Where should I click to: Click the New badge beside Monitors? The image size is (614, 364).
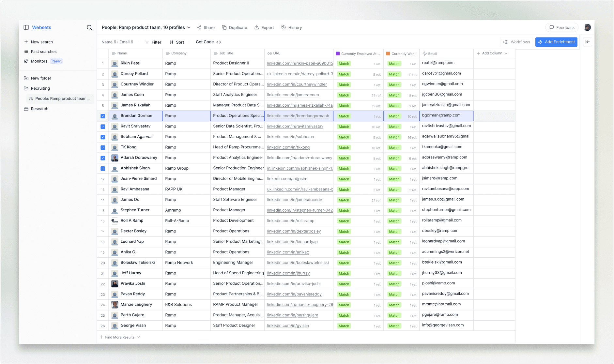point(56,61)
